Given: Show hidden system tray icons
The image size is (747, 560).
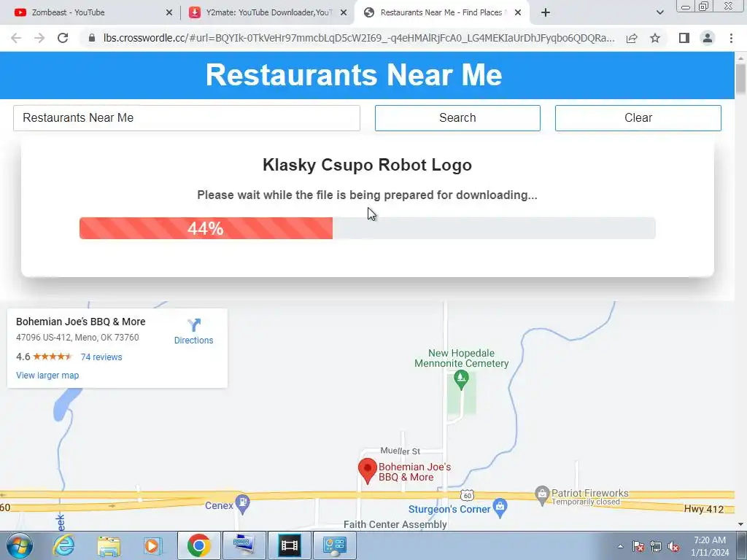Looking at the screenshot, I should tap(620, 546).
